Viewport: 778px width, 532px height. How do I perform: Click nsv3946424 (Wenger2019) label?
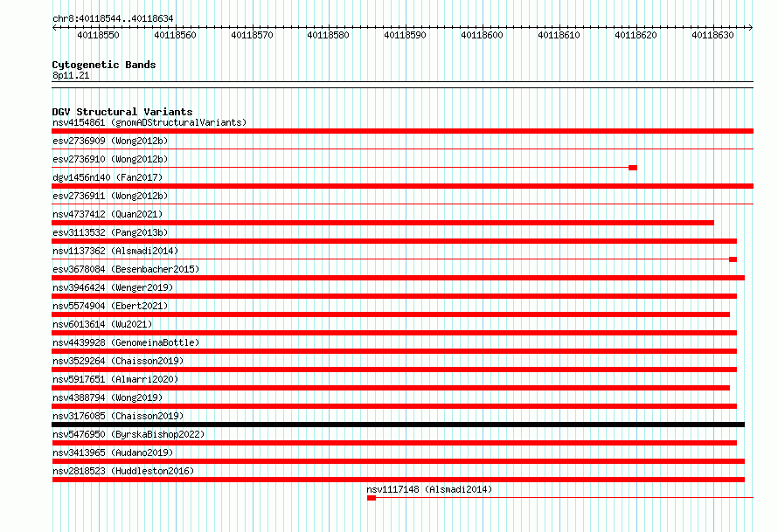pyautogui.click(x=113, y=287)
